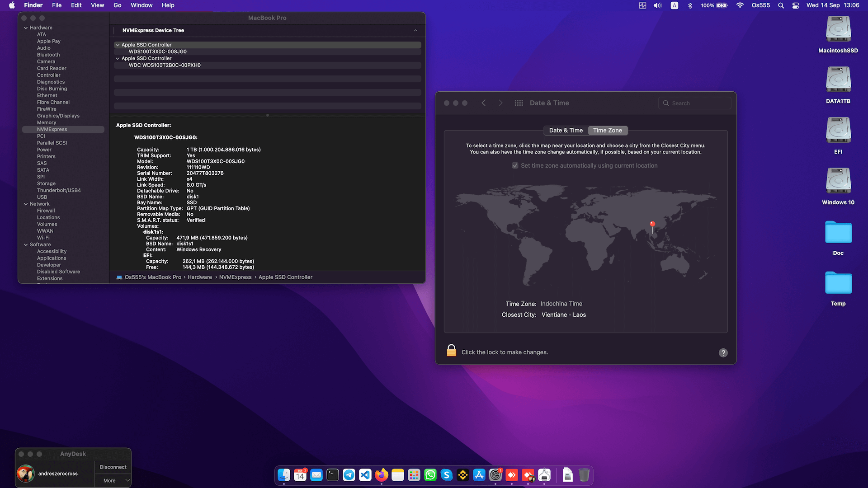The width and height of the screenshot is (868, 488).
Task: Select WDS100T3X0C-00SJG0 device row
Action: click(268, 52)
